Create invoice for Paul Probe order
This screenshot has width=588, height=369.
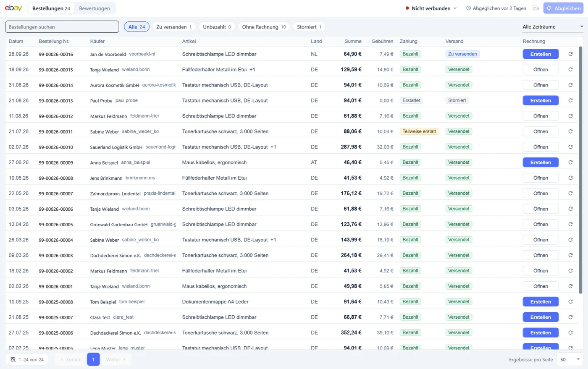pyautogui.click(x=541, y=100)
